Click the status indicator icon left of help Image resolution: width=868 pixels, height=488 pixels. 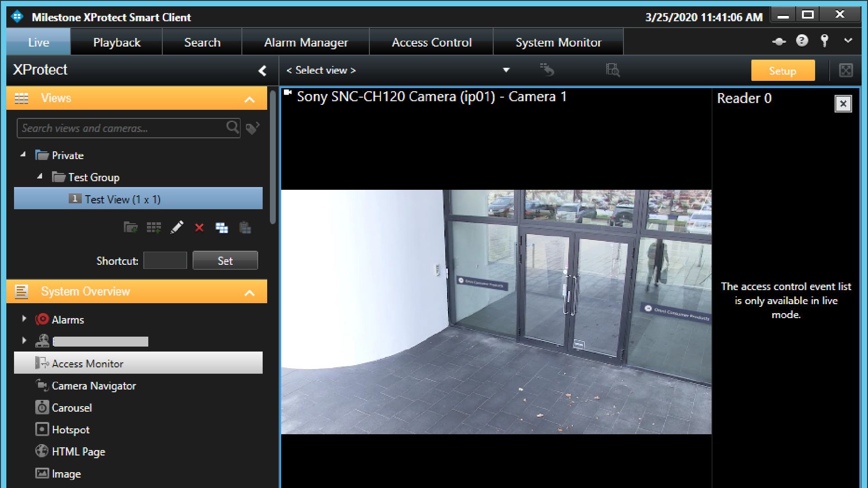pos(779,42)
